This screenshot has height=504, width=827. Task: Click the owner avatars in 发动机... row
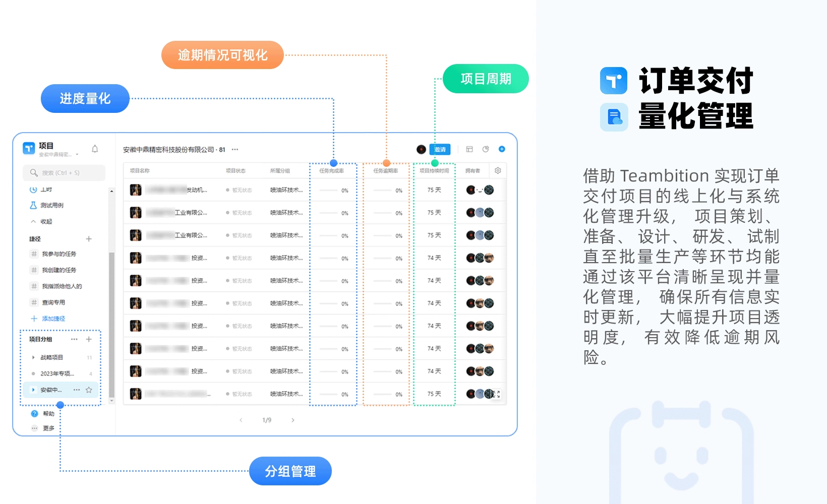[480, 190]
